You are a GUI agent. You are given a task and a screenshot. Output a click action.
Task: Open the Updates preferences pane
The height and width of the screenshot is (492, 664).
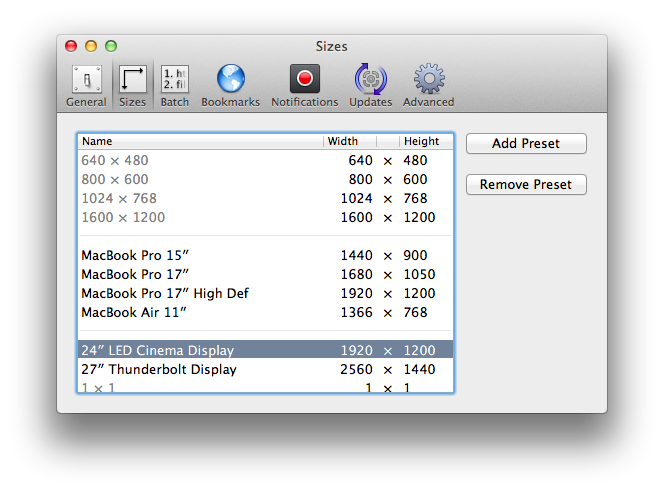[x=371, y=86]
